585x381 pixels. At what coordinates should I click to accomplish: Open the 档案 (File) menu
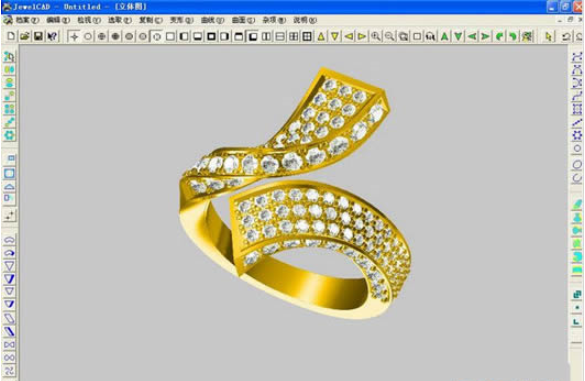(27, 20)
